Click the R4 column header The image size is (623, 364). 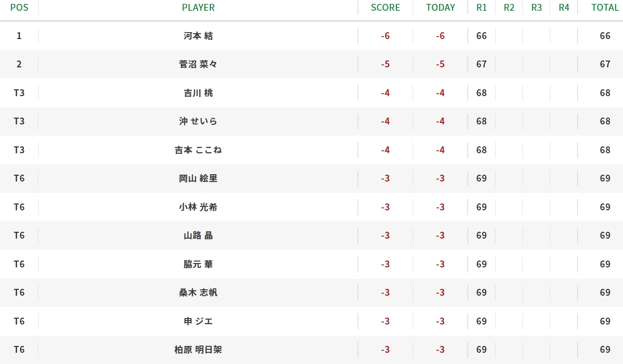[564, 7]
